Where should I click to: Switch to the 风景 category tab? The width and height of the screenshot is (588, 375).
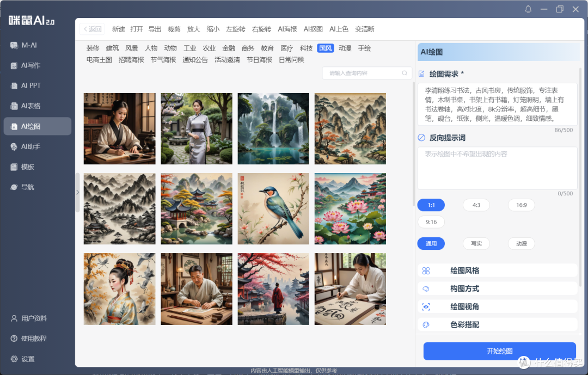tap(132, 48)
